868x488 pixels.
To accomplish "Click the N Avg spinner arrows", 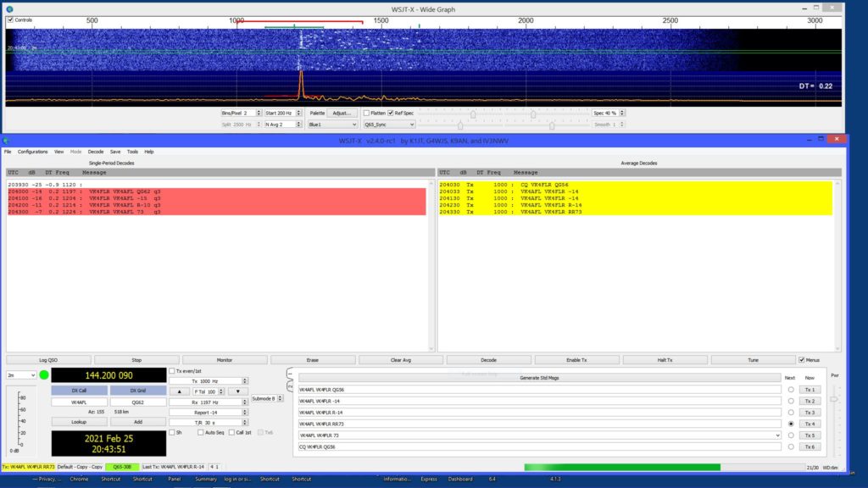I will pos(299,125).
